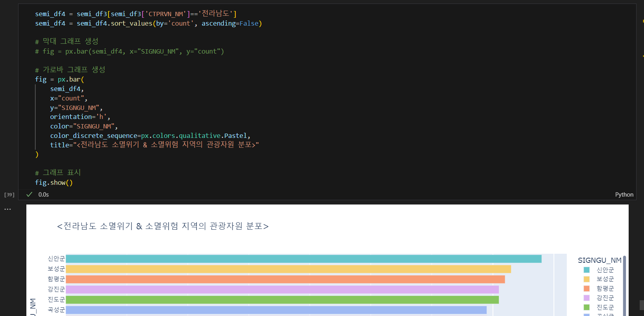Click the green cell execution success checkmark

(29, 194)
